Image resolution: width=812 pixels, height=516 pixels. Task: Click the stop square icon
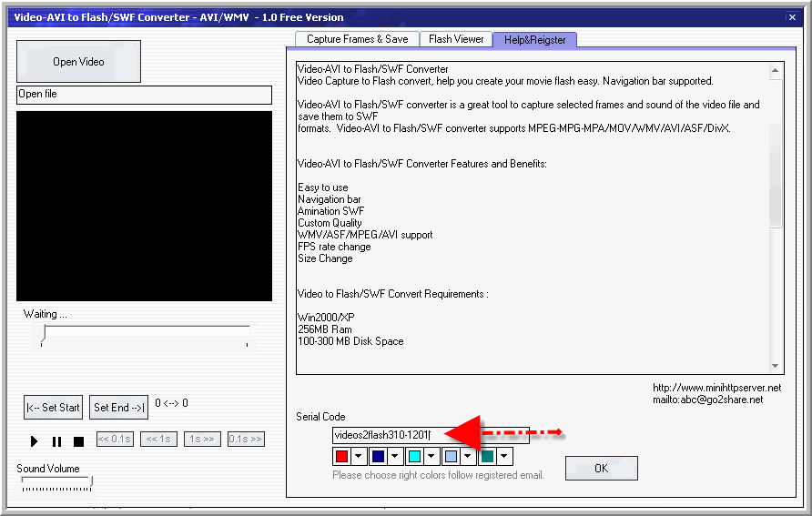coord(78,441)
